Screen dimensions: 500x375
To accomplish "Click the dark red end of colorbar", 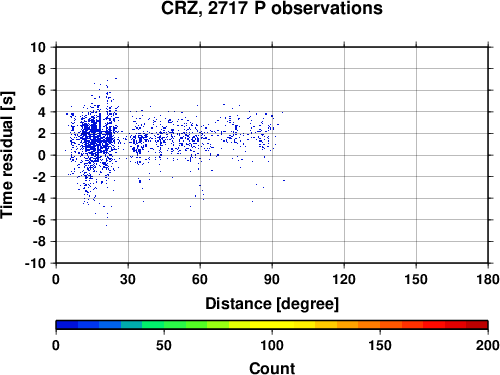I will pos(477,325).
